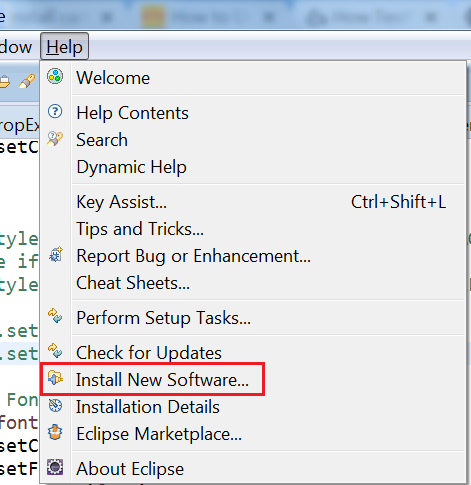Click the Ctrl+Shift+L shortcut text
Screen dimensions: 471x485
pos(398,202)
